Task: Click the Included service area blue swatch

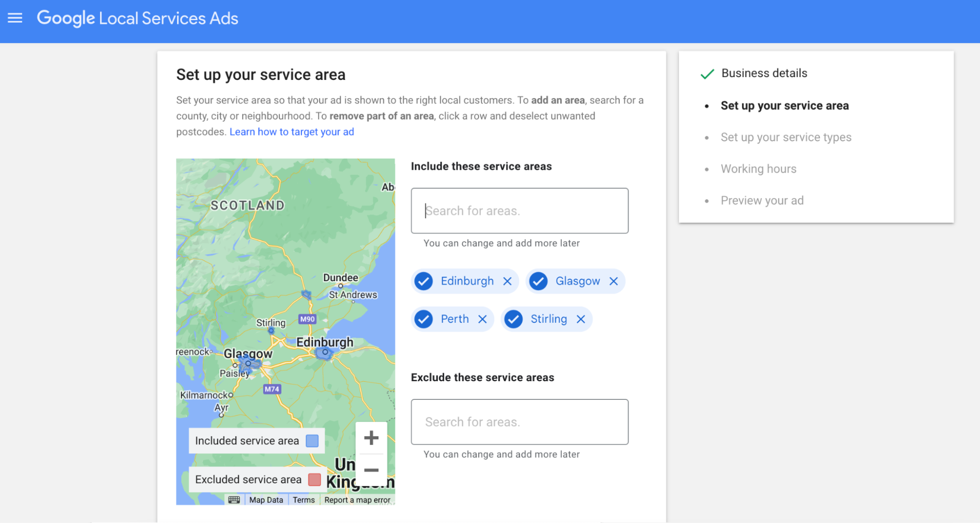Action: 312,441
